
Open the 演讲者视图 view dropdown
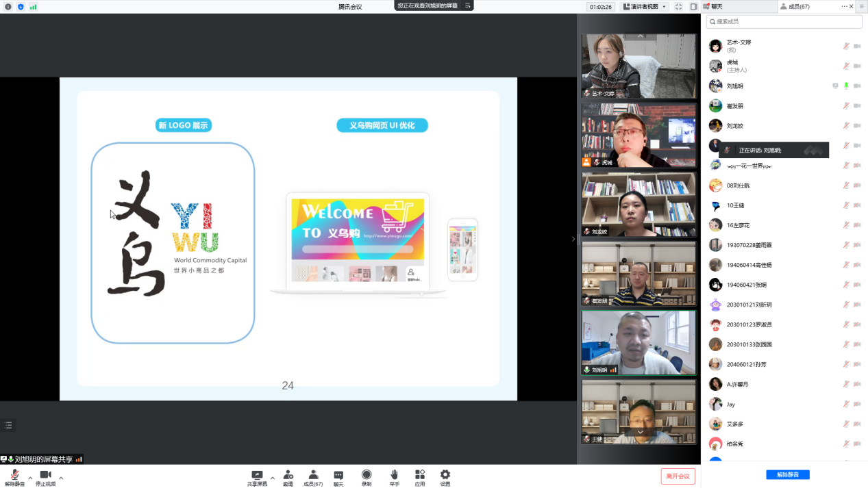pos(645,6)
